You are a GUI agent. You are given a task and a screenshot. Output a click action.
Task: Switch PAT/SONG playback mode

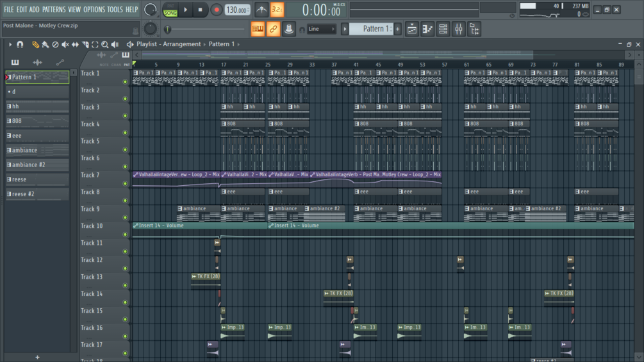[170, 10]
